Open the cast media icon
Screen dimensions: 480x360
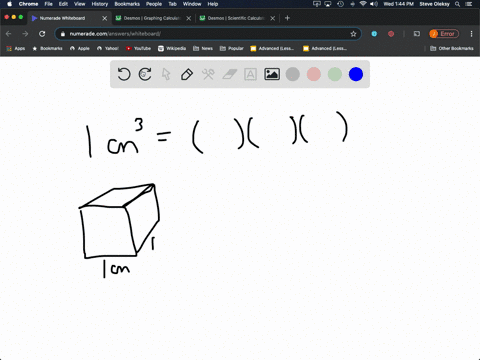417,34
